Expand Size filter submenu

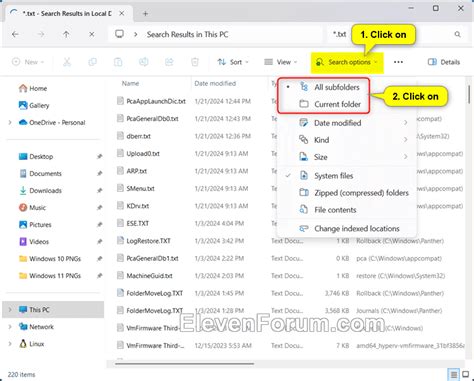[347, 157]
